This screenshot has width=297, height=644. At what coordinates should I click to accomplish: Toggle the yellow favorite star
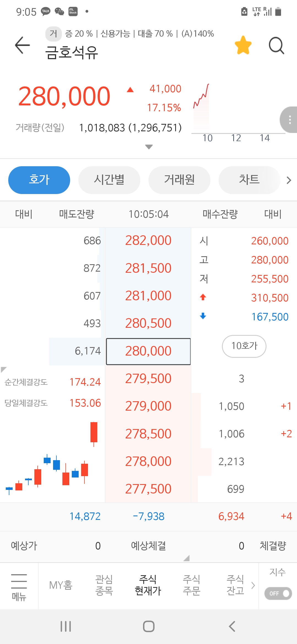(243, 45)
